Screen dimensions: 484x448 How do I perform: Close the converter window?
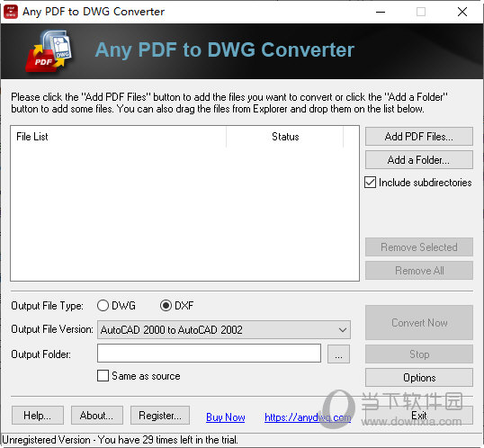[462, 12]
